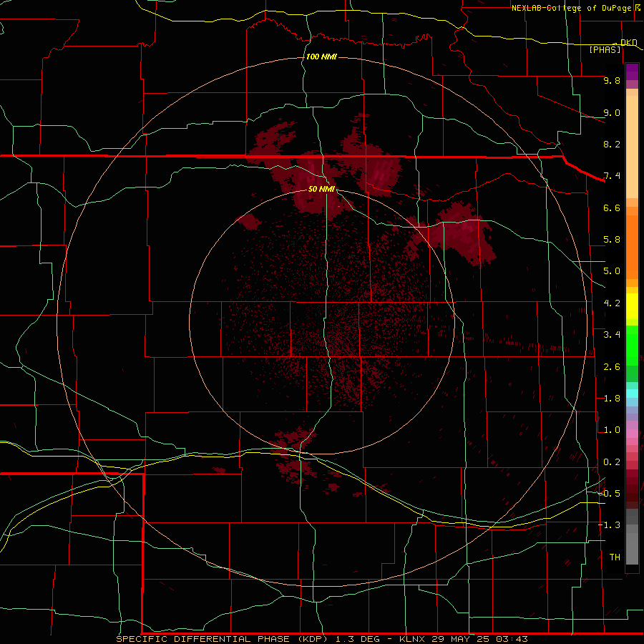Click the TH threshold label on scale
The image size is (644, 644).
(x=615, y=557)
